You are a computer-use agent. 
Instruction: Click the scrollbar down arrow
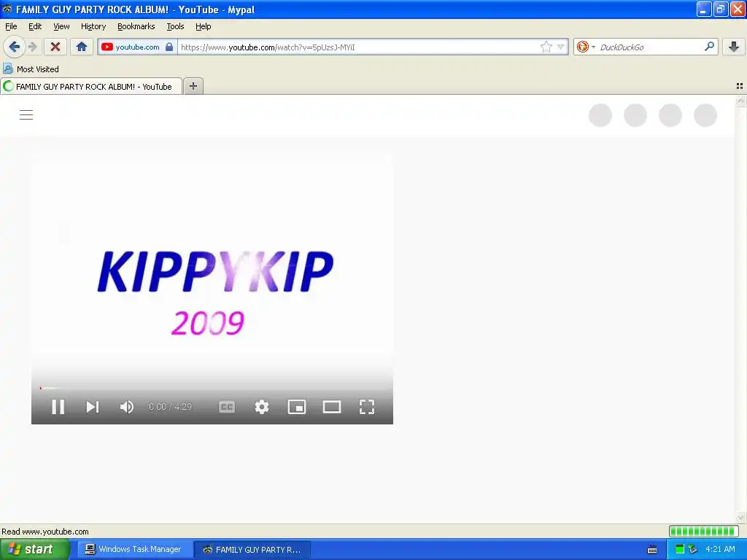point(740,517)
